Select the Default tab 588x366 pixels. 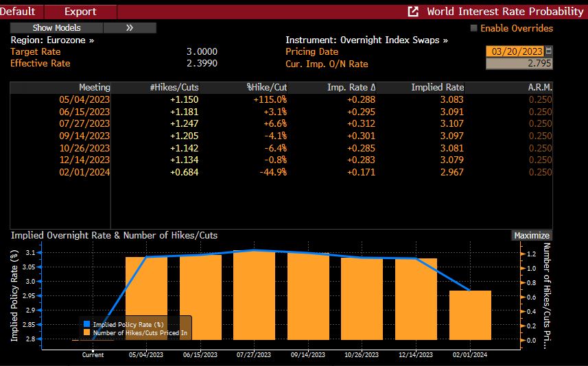(x=18, y=12)
